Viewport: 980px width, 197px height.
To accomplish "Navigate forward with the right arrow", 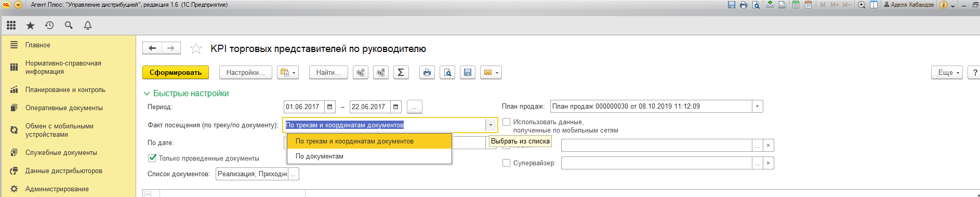I will click(171, 48).
